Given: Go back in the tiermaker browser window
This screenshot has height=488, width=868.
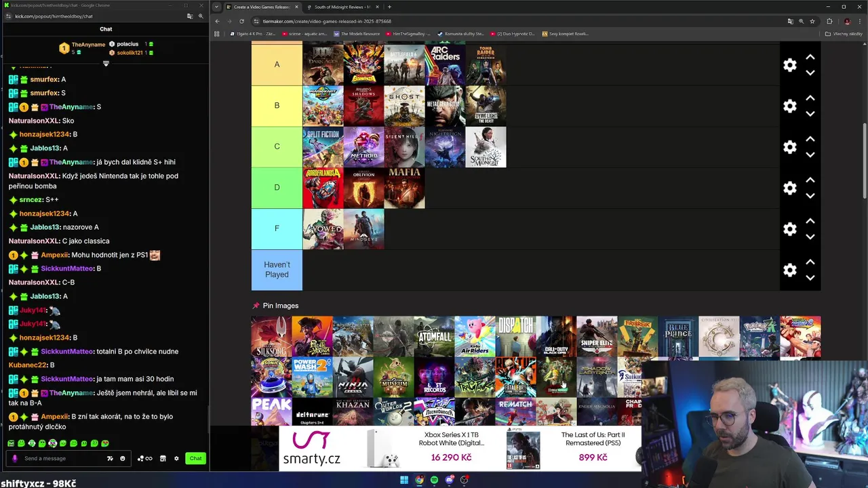Looking at the screenshot, I should coord(217,21).
